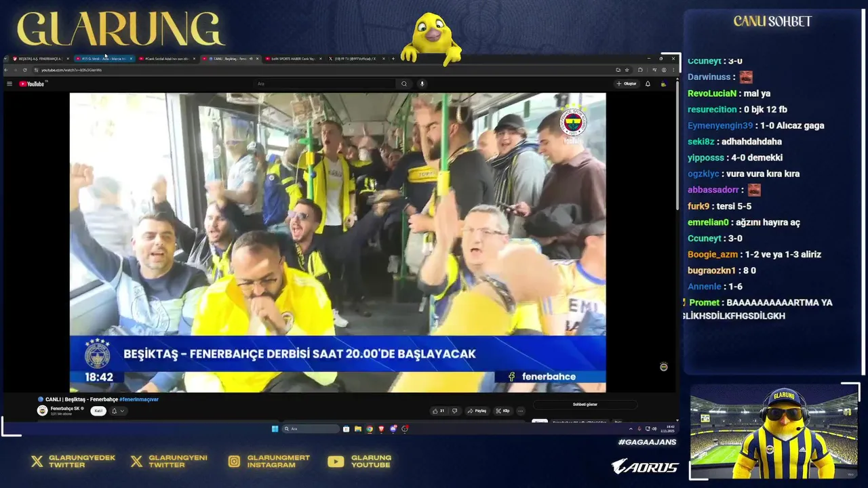Open the more actions three-dot menu

coord(521,411)
